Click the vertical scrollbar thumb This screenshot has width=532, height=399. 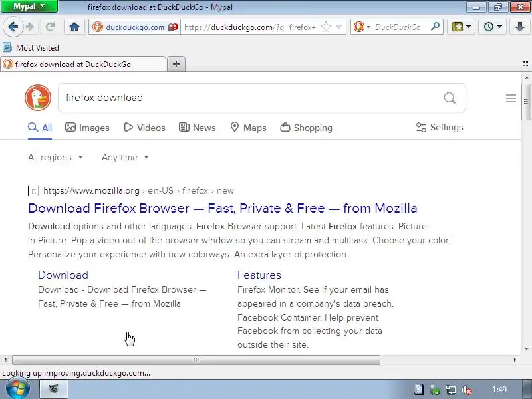pos(526,101)
